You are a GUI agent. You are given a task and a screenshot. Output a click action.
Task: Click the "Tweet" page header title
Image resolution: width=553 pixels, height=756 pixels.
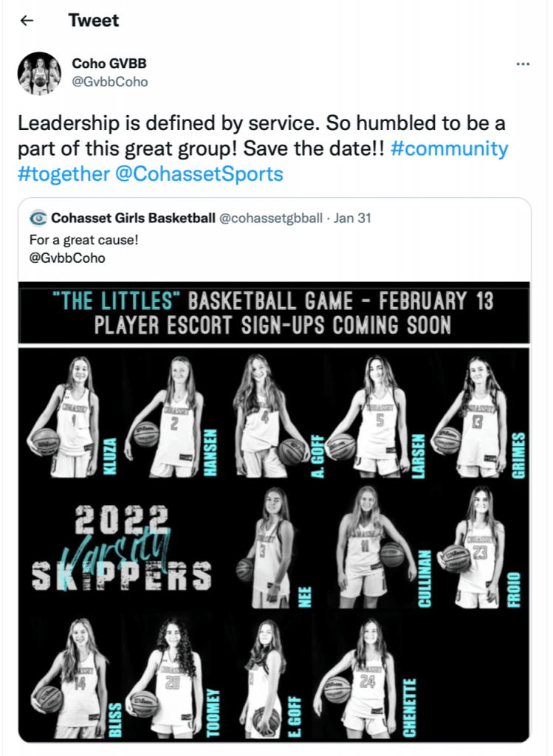point(94,21)
